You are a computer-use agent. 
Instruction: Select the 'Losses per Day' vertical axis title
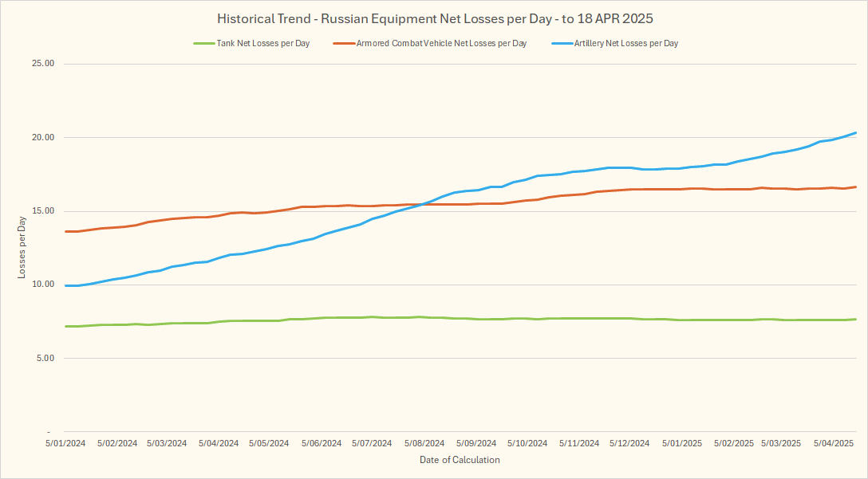point(22,248)
